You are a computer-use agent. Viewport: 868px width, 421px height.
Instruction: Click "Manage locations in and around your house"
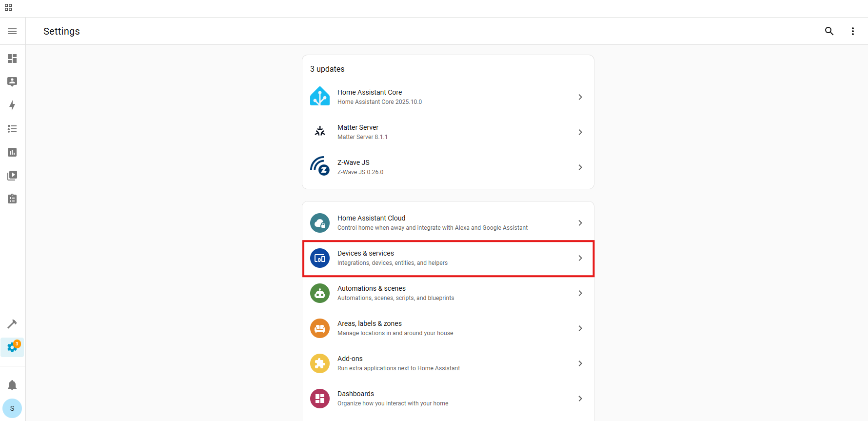[395, 333]
